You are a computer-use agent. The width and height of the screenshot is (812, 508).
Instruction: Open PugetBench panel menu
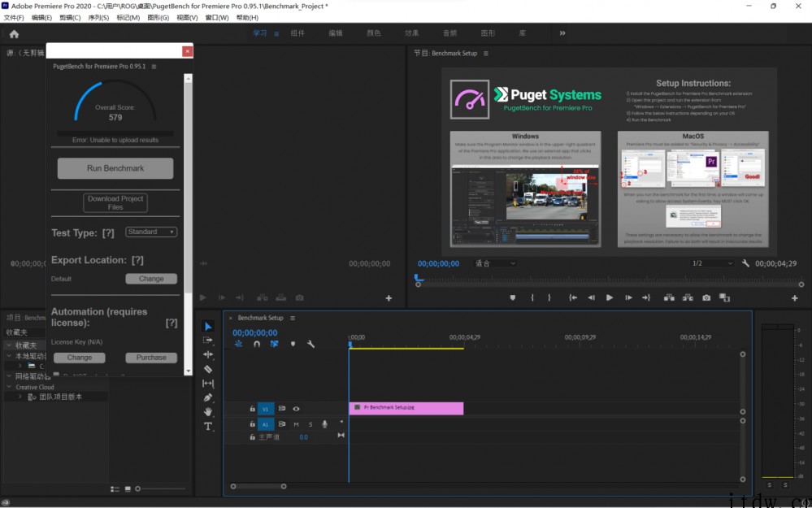(154, 67)
